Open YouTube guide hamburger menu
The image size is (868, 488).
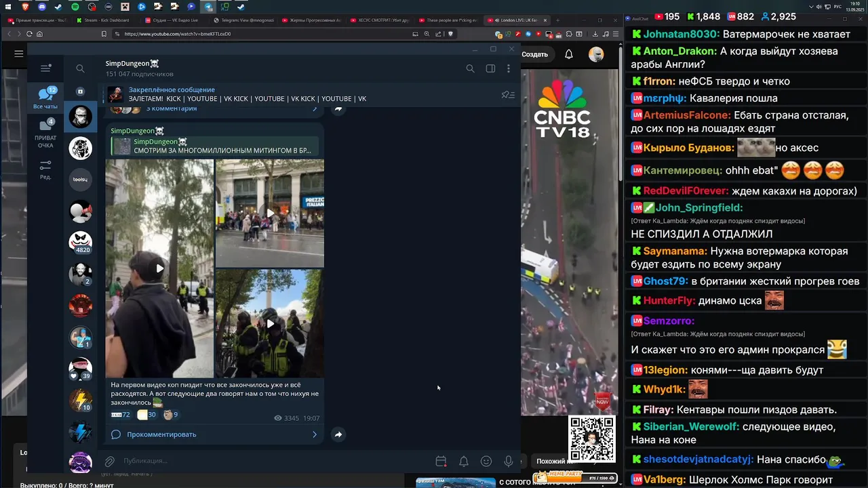click(x=18, y=54)
